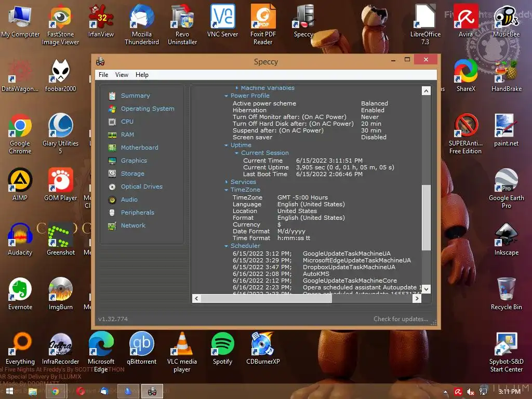Select the Operating System sidebar icon
The width and height of the screenshot is (532, 399).
[112, 109]
